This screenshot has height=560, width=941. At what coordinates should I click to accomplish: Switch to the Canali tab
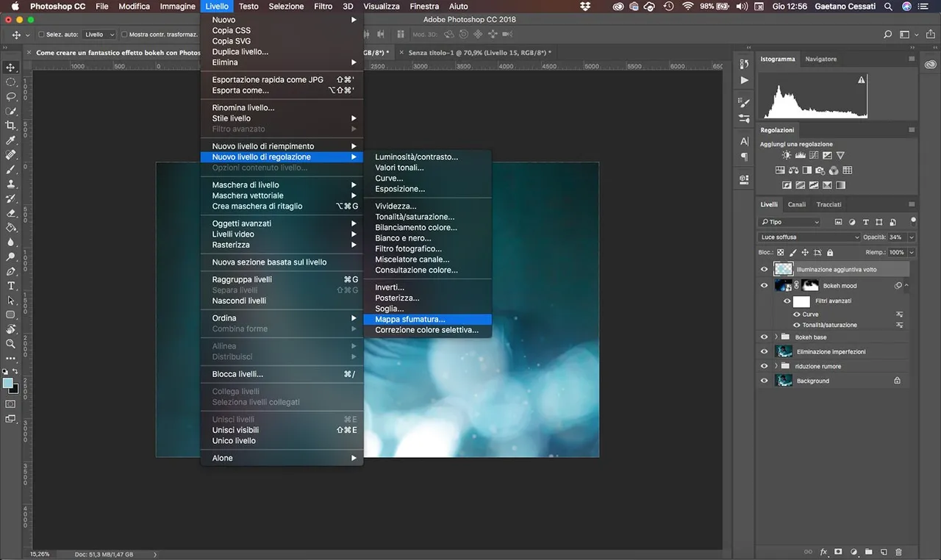pos(796,204)
